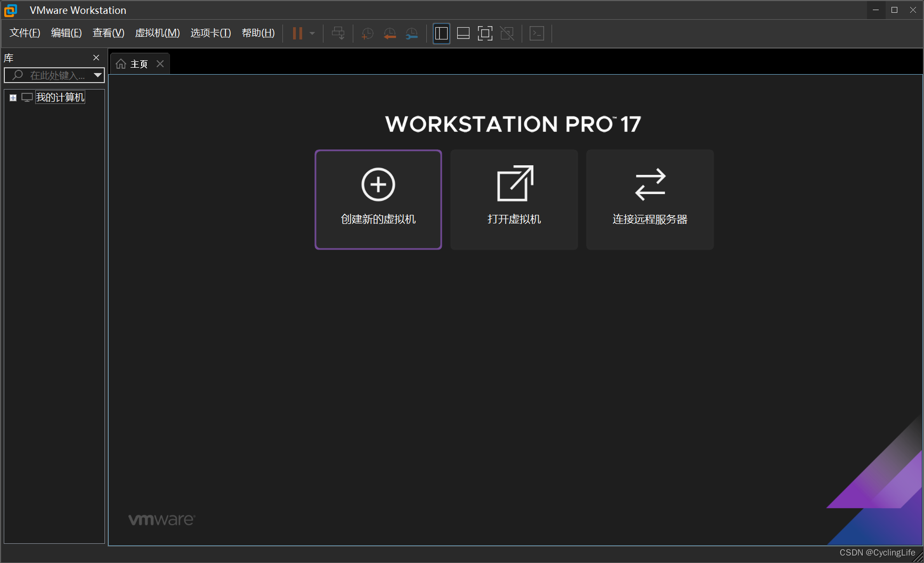Open the 帮助(H) menu

pos(258,33)
